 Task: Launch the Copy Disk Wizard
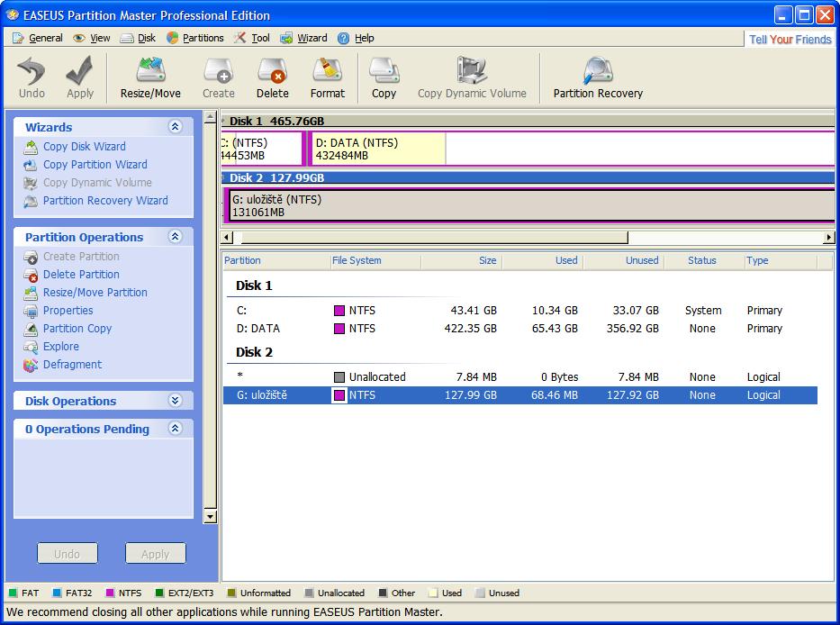click(84, 147)
